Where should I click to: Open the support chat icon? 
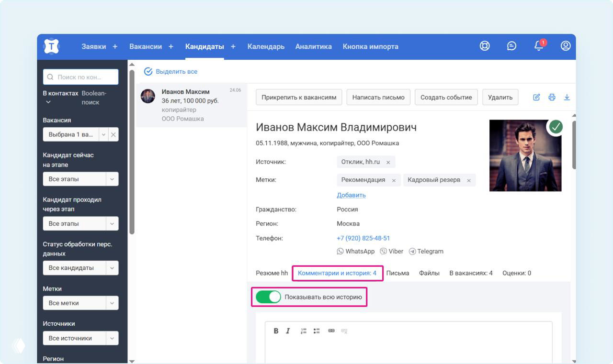coord(511,46)
